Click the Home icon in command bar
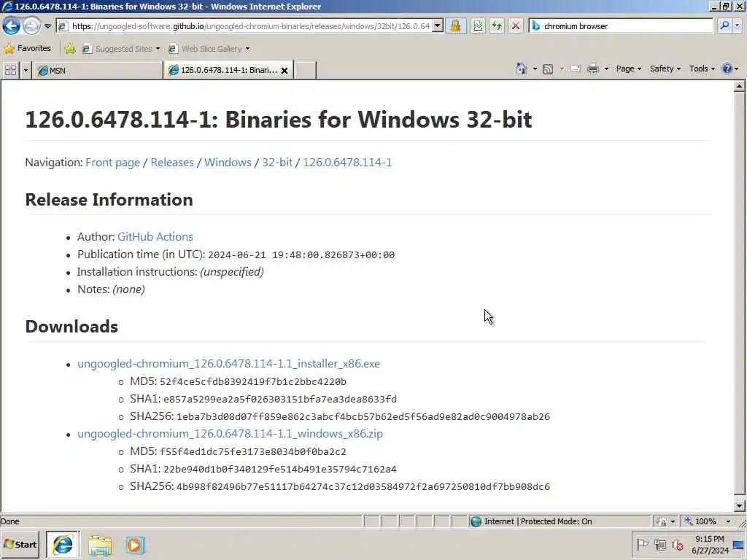 pos(521,69)
